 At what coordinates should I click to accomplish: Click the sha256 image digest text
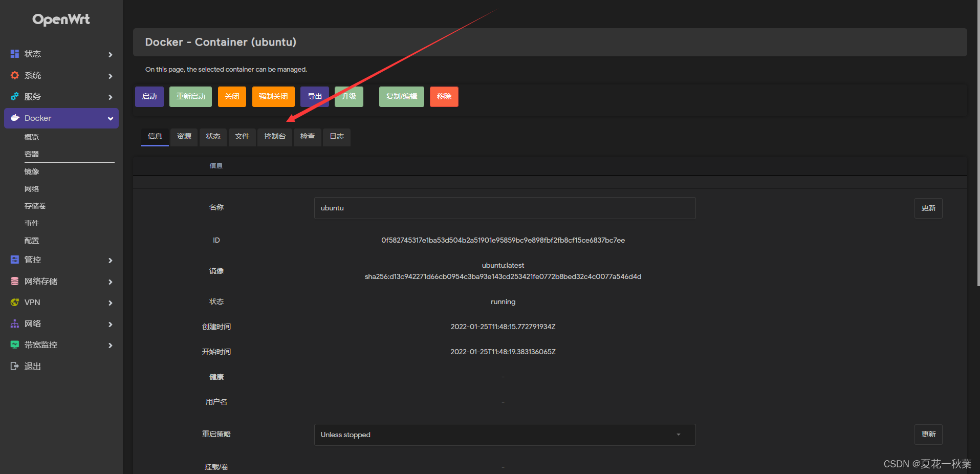pos(503,276)
